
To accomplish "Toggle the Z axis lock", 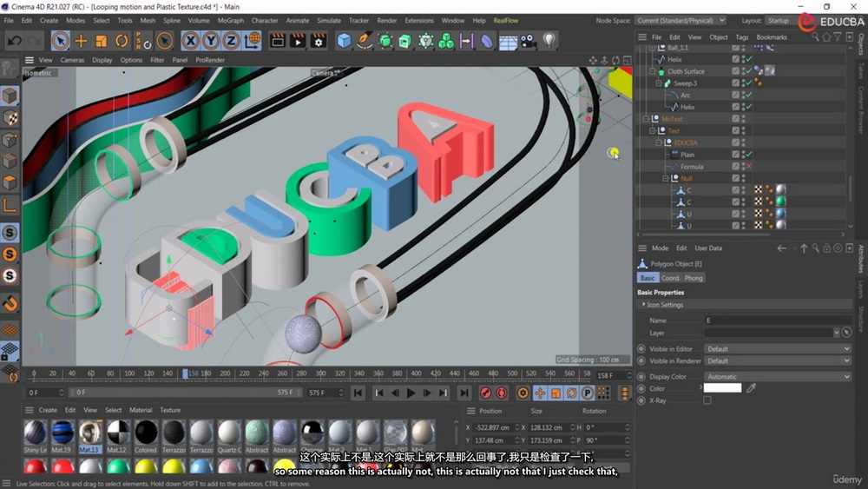I will (x=232, y=41).
